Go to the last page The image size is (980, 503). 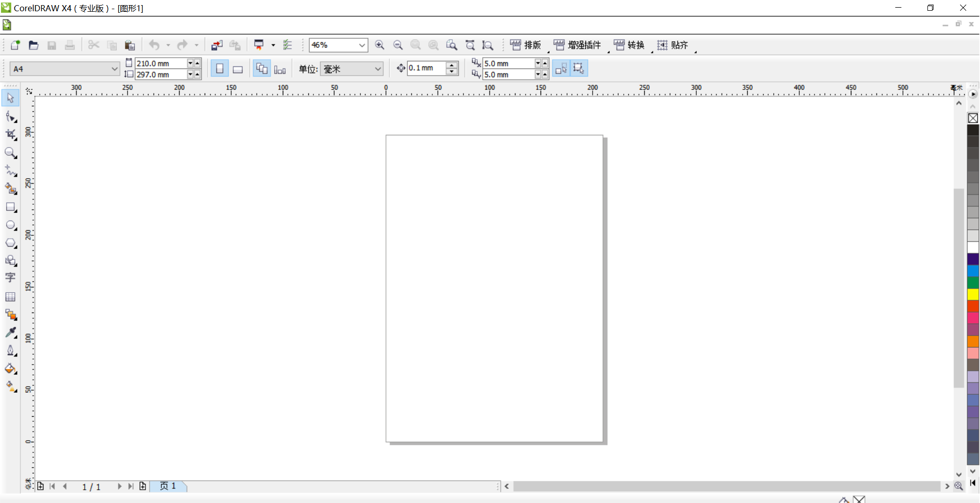point(131,486)
